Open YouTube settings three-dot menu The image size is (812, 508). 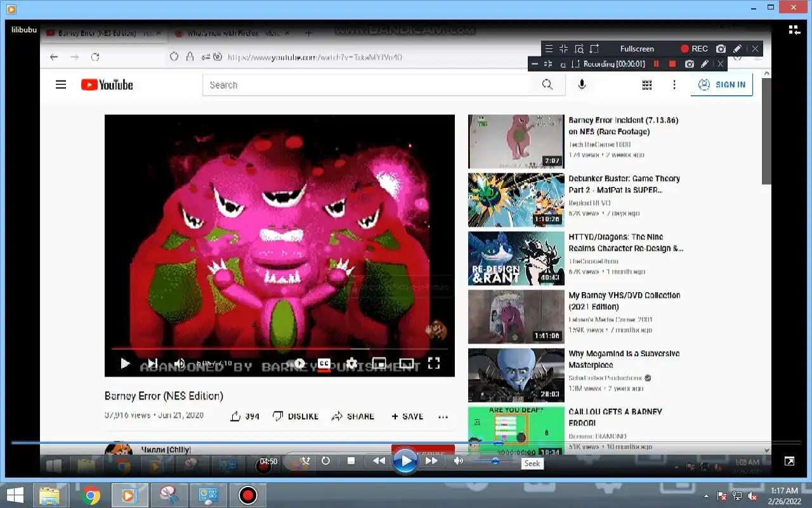tap(674, 84)
